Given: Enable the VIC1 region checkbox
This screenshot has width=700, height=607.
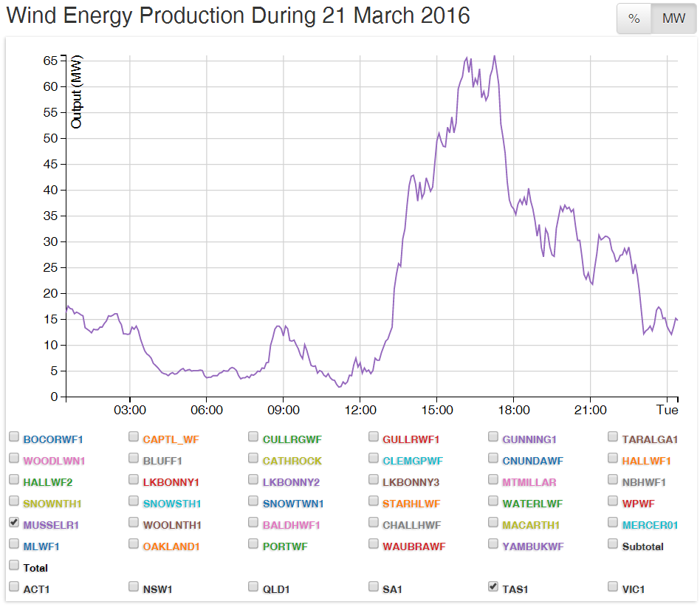Looking at the screenshot, I should [x=612, y=586].
